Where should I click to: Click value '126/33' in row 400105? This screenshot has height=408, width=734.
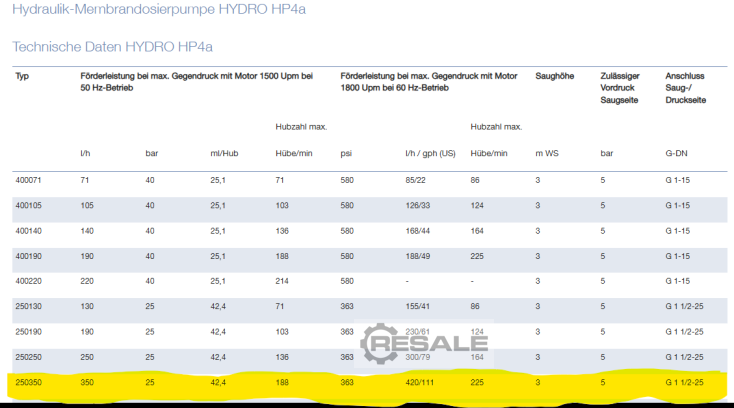pyautogui.click(x=418, y=205)
